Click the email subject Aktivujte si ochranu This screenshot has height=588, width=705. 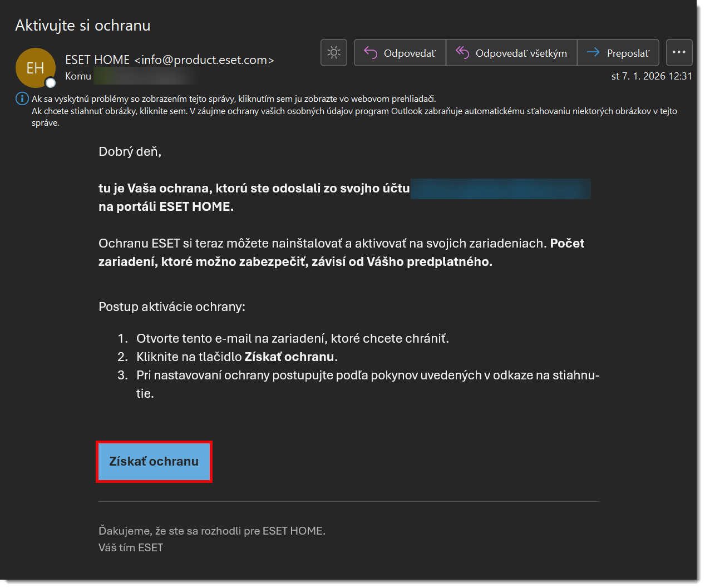pos(83,26)
